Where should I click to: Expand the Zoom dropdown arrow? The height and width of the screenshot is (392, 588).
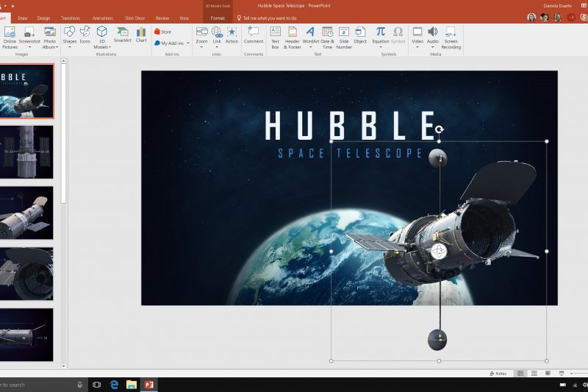(201, 47)
